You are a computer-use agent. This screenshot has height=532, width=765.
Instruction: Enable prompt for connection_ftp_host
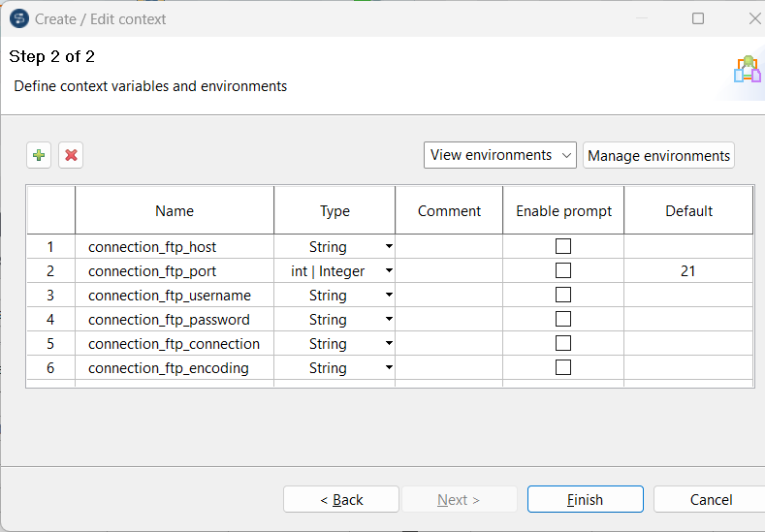click(562, 247)
